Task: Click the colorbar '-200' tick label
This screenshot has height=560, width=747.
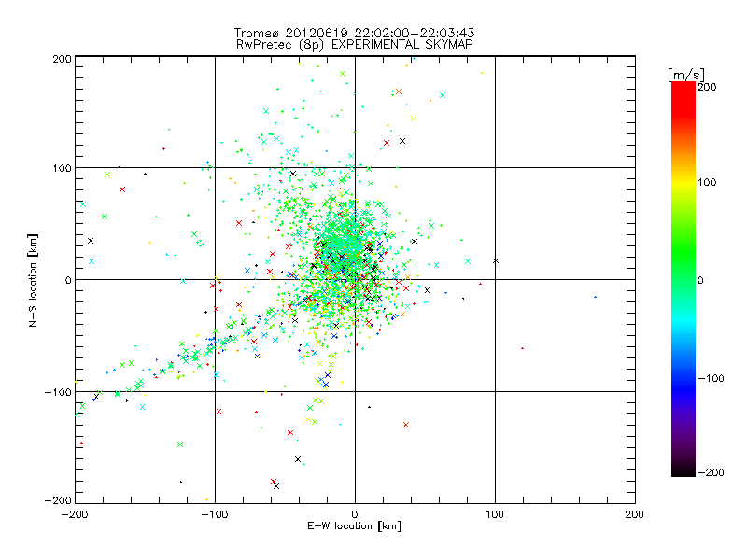Action: (711, 472)
